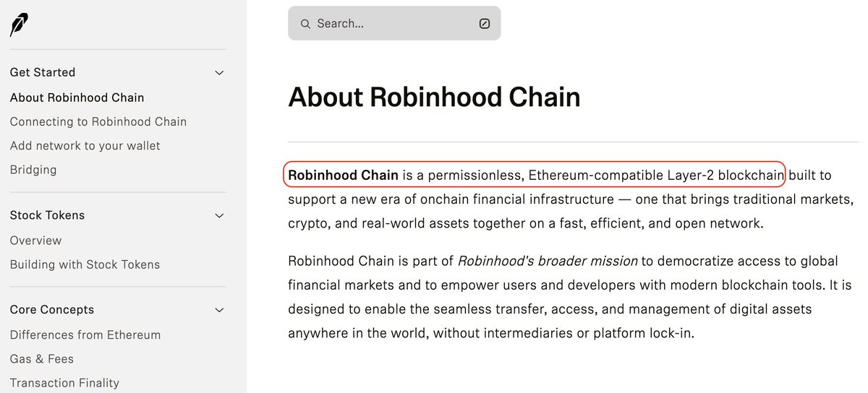Go to Add network to your wallet

click(85, 146)
